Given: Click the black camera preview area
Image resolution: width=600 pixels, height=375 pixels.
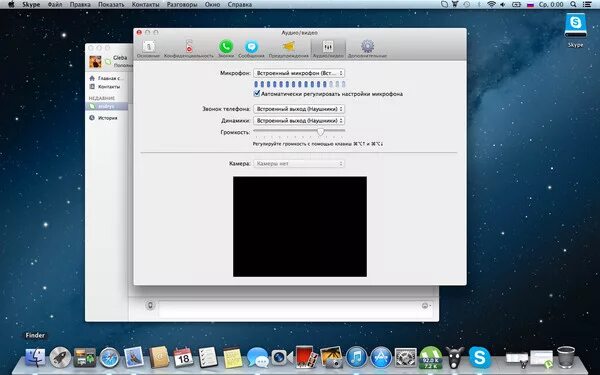Looking at the screenshot, I should pyautogui.click(x=300, y=227).
